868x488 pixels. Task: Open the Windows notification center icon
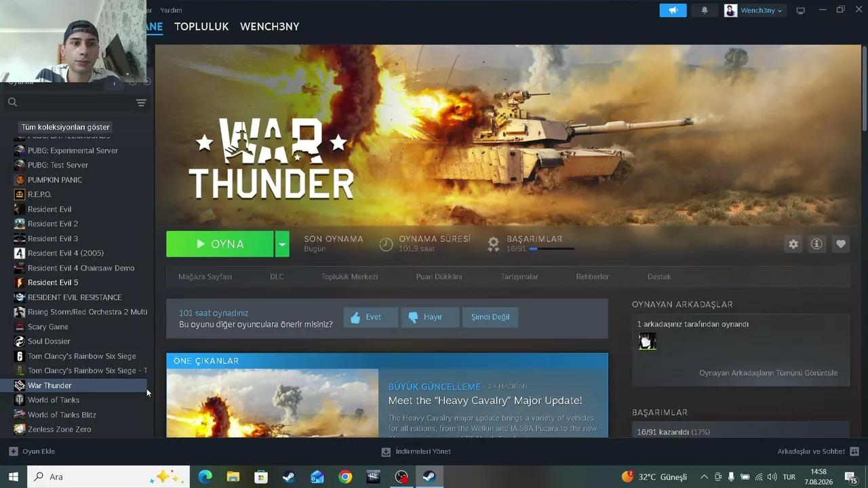tap(851, 477)
